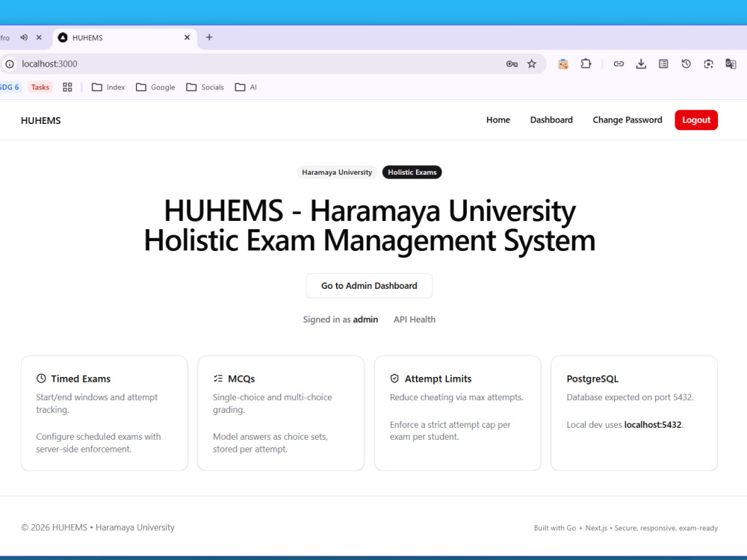Open Change Password in navigation
The height and width of the screenshot is (560, 747).
click(x=627, y=120)
